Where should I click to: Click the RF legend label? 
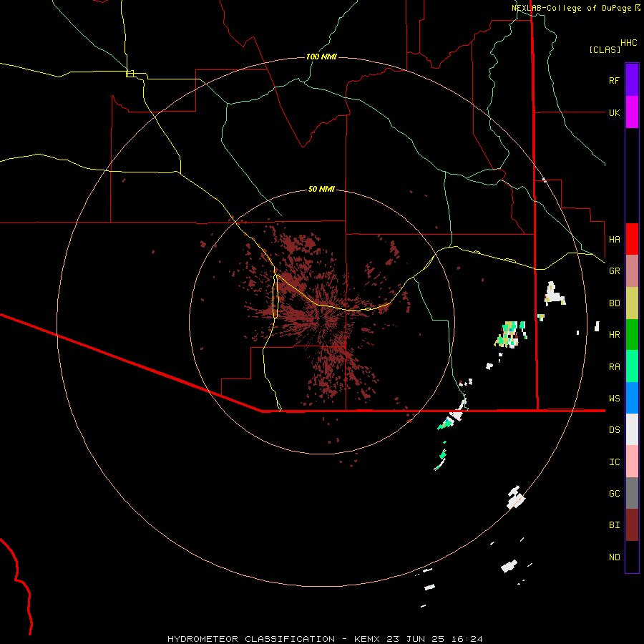click(614, 80)
